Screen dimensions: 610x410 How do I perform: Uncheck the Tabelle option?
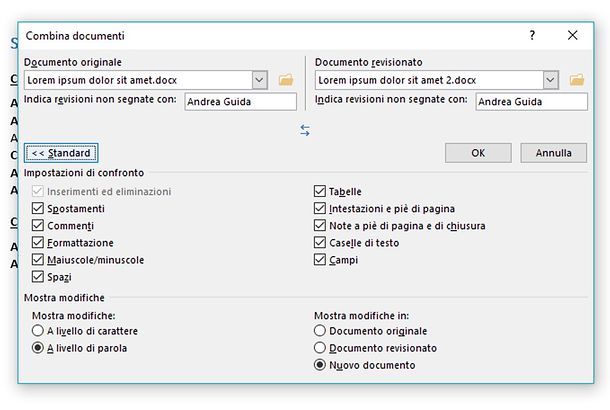(320, 192)
